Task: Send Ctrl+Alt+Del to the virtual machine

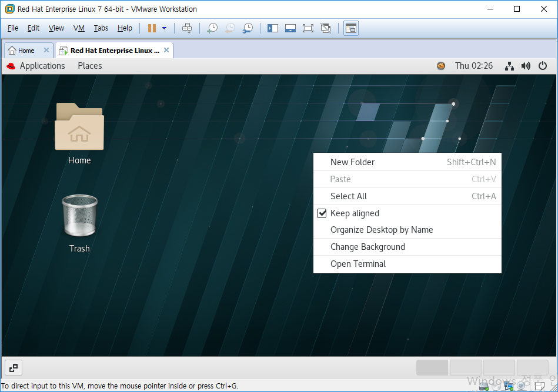Action: click(x=187, y=28)
